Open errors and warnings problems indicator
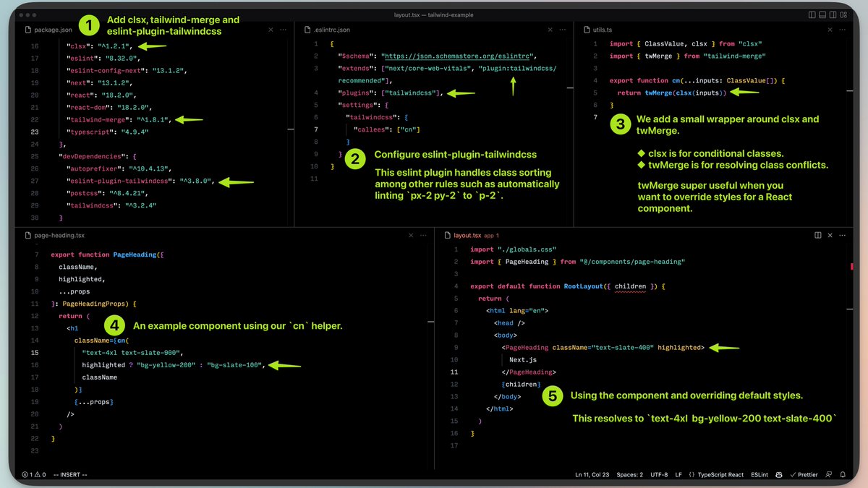The width and height of the screenshot is (868, 488). [x=34, y=475]
